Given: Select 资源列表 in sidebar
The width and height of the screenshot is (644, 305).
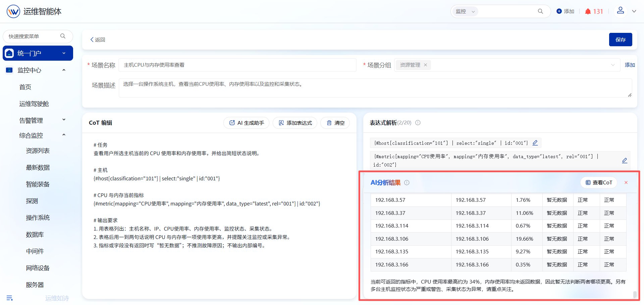Looking at the screenshot, I should coord(38,151).
